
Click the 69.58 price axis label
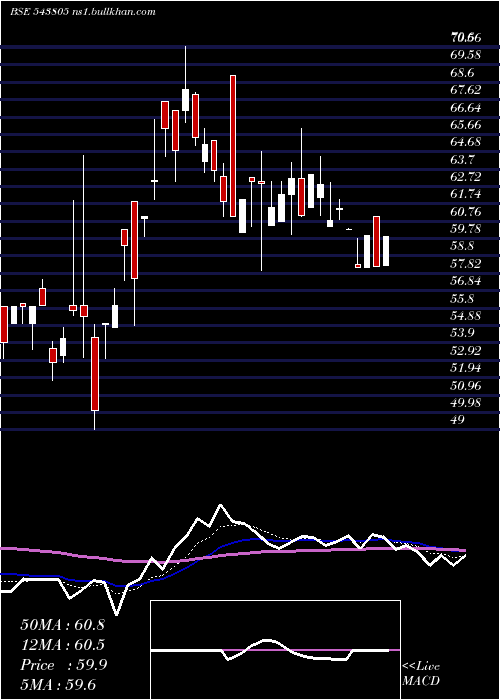466,55
